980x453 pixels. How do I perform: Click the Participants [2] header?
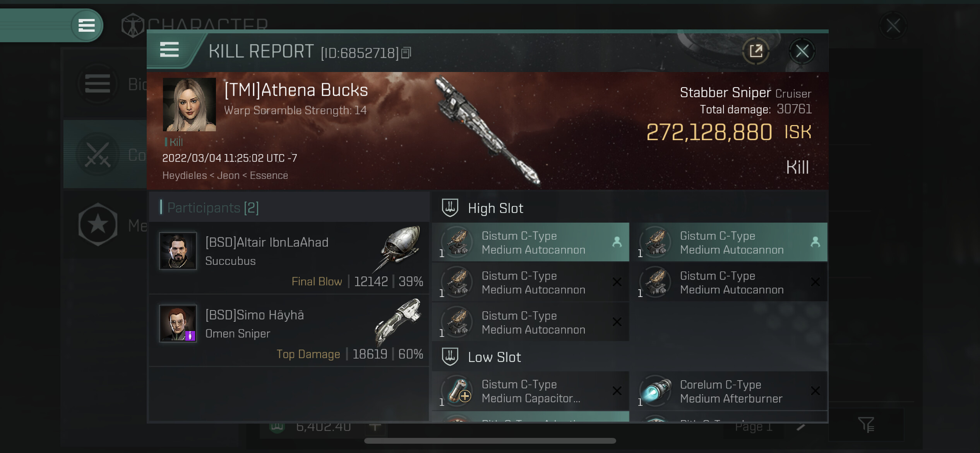213,208
